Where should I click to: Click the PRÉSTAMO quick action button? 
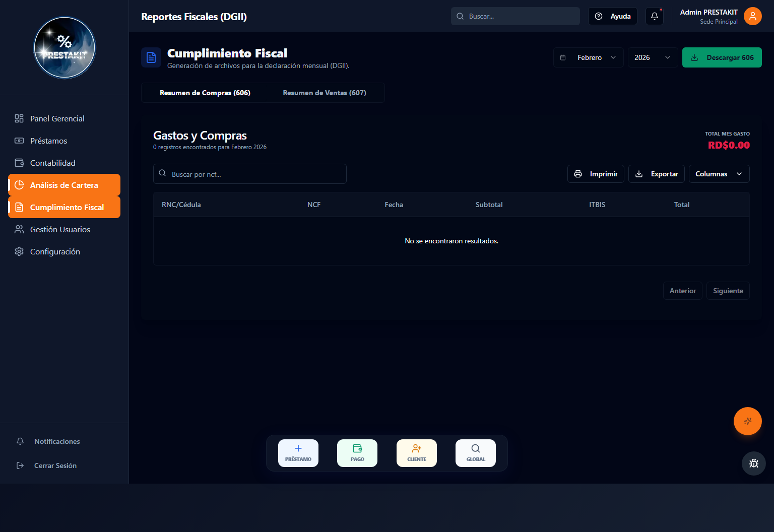coord(298,453)
